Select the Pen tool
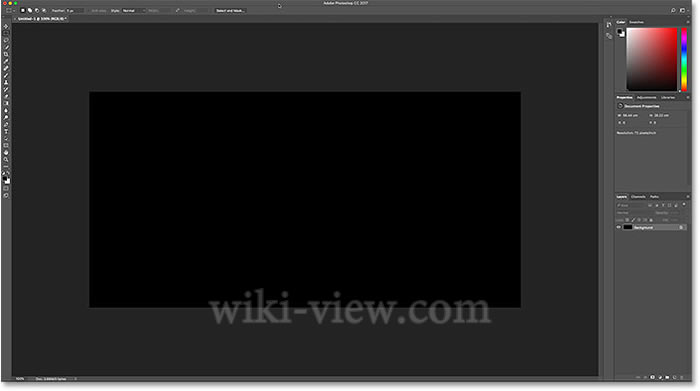Image resolution: width=700 pixels, height=391 pixels. click(x=6, y=125)
